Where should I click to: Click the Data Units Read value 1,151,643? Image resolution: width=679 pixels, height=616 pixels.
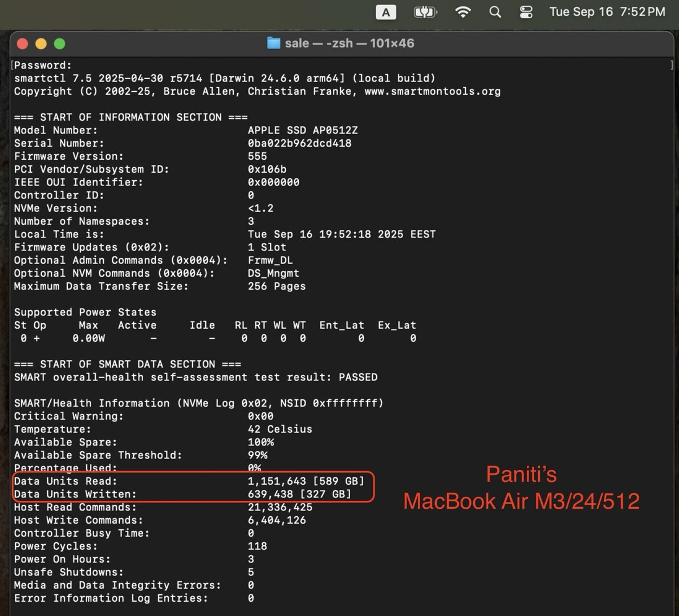[x=277, y=481]
